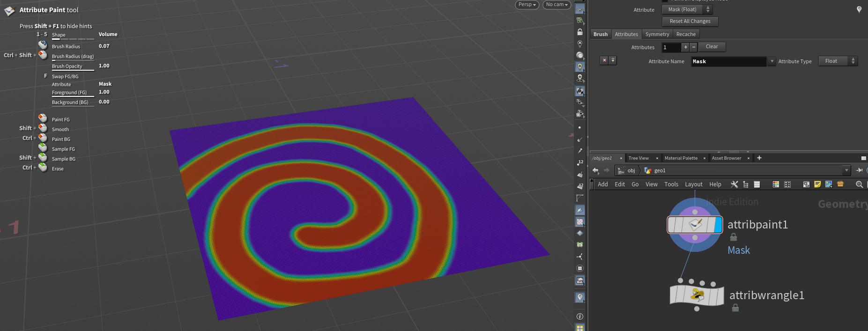Open the No cam camera dropdown
868x331 pixels.
click(x=556, y=5)
